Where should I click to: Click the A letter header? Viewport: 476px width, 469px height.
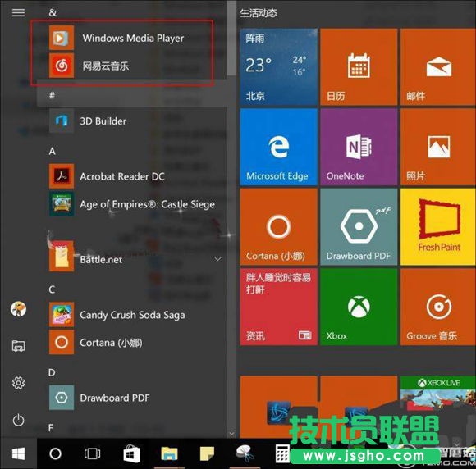tap(53, 151)
